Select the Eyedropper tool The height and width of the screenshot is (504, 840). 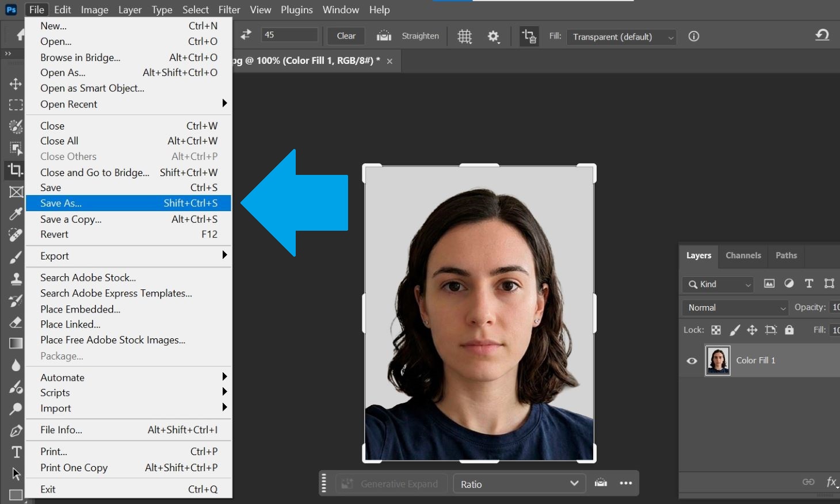click(x=16, y=213)
